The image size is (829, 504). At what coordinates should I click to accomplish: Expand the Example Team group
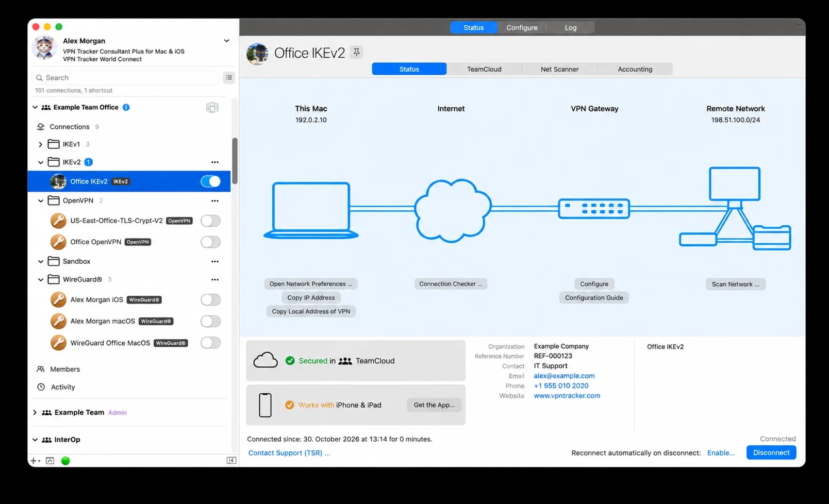tap(35, 413)
